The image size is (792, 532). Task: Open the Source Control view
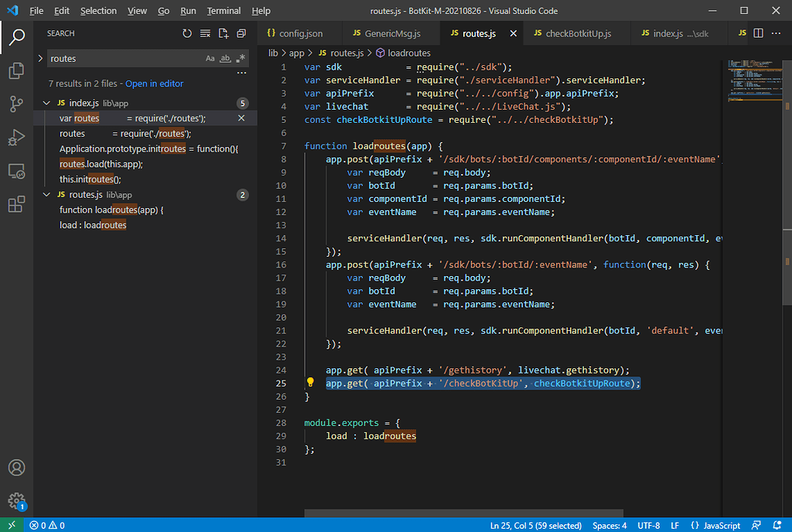[x=17, y=104]
